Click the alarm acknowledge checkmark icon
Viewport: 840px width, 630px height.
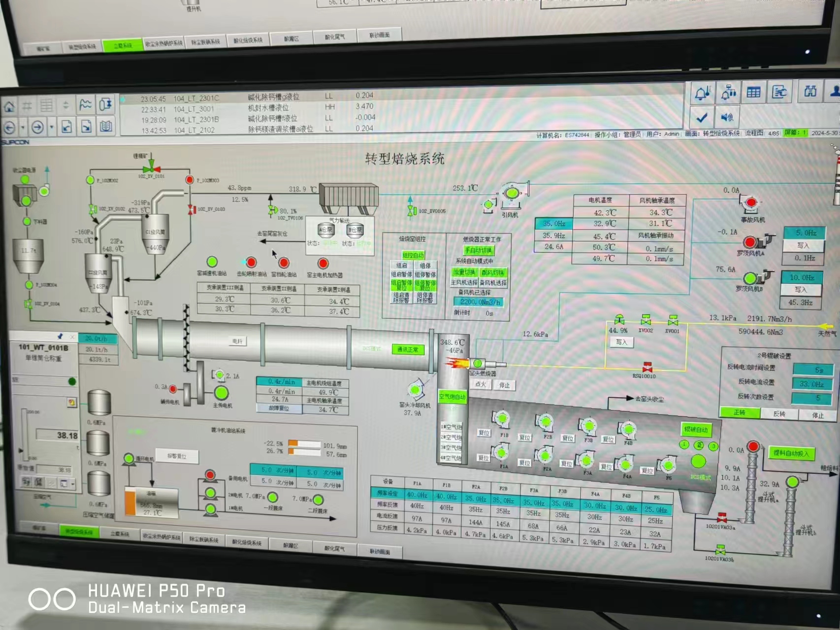click(x=702, y=117)
